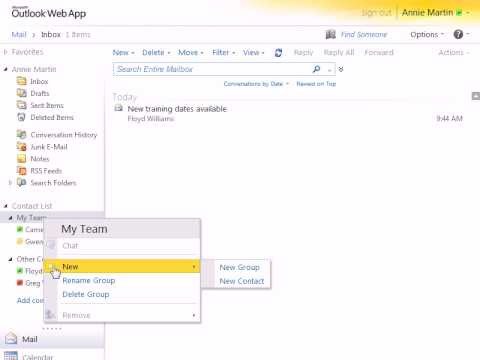Screen dimensions: 480x360
Task: Click the Floyd contact presence icon
Action: [20, 271]
